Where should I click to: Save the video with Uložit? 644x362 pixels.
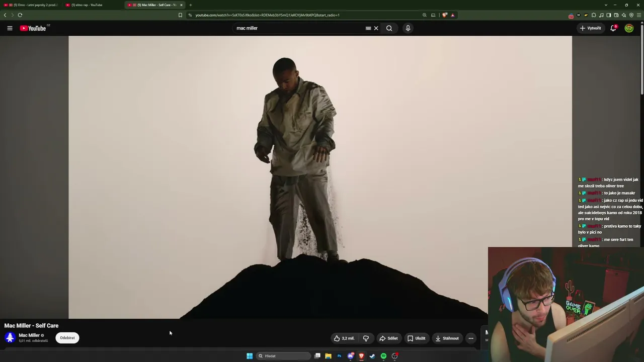(x=416, y=338)
